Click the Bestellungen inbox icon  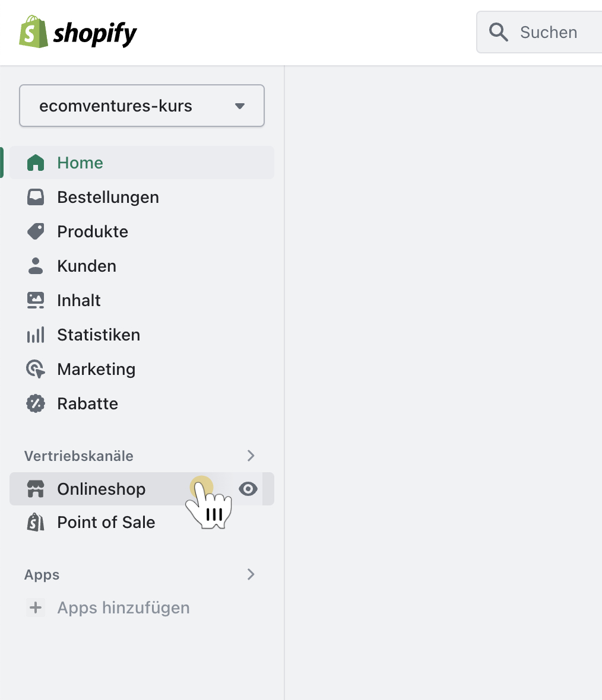36,197
